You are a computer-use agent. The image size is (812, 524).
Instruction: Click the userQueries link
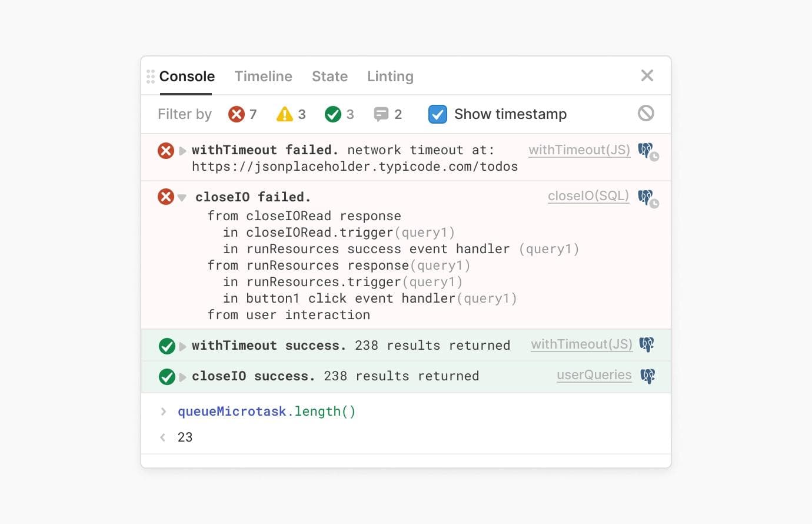click(x=594, y=375)
